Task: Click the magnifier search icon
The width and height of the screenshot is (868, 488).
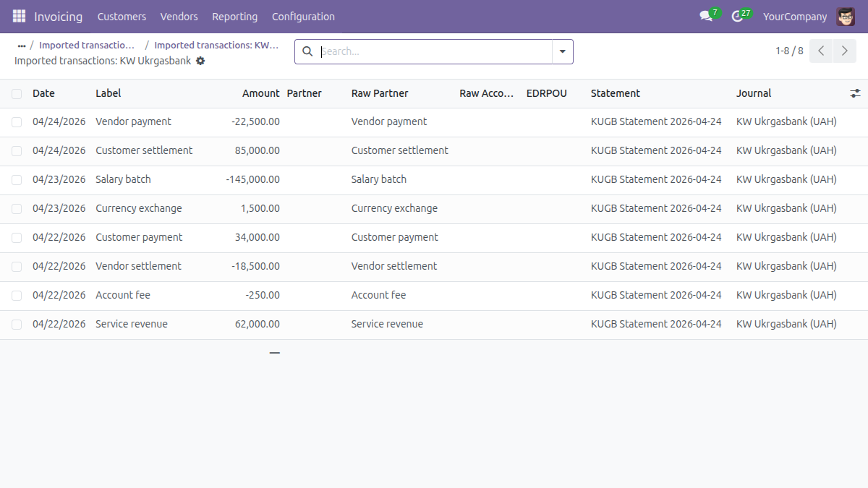Action: coord(307,51)
